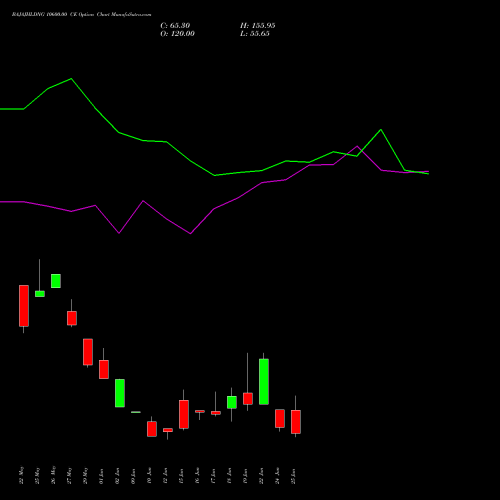This screenshot has width=500, height=500.
Task: Click the thin red candle above 17 Jun
Action: point(216,413)
